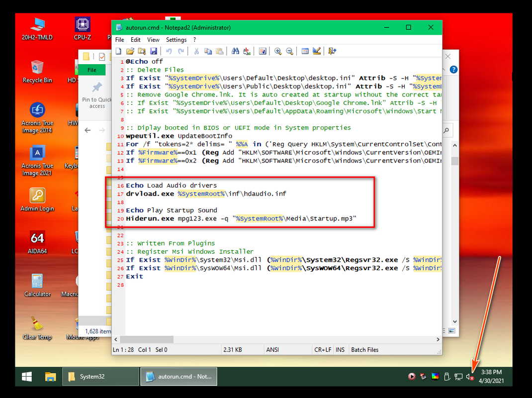Open the Windows Start button

tap(27, 376)
